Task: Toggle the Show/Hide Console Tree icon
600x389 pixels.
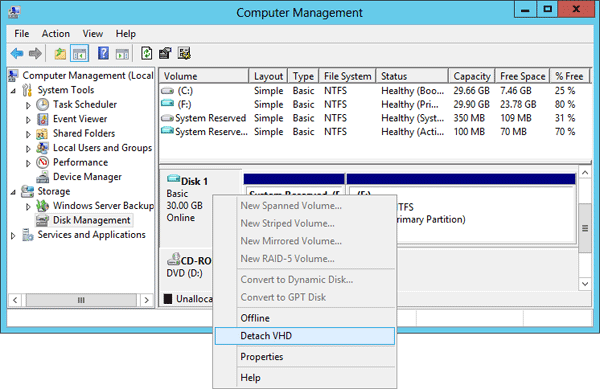Action: [80, 54]
